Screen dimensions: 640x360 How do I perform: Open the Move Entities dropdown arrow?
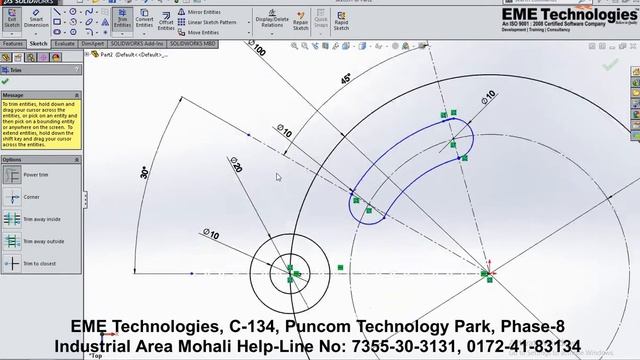pos(249,33)
